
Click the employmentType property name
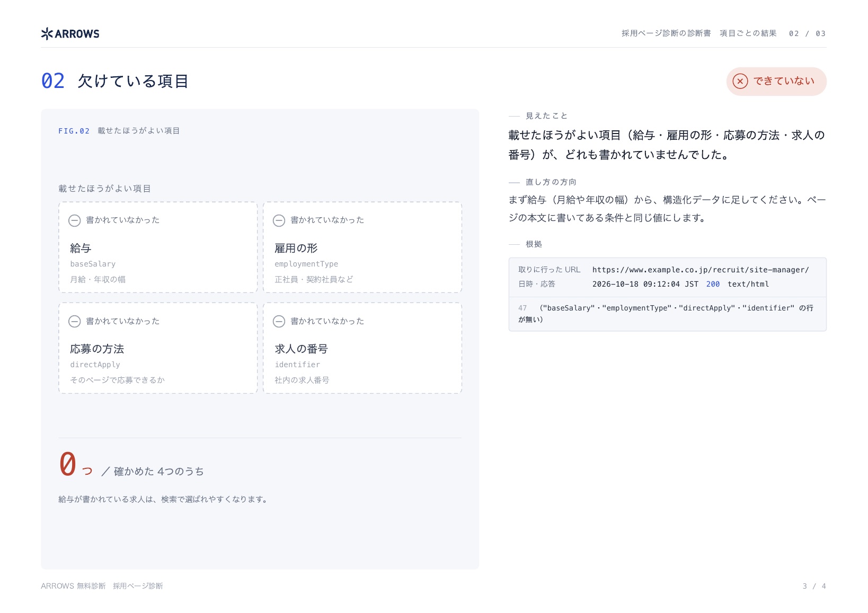306,264
